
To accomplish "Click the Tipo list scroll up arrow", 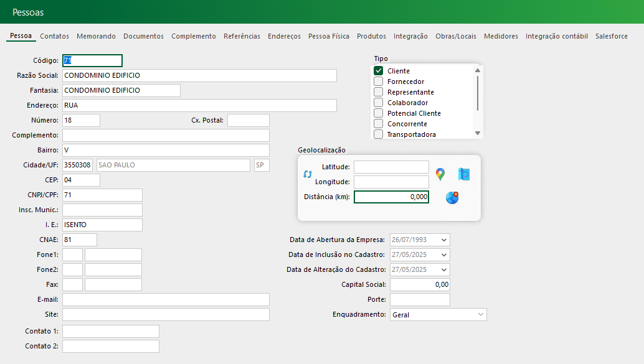I will pos(478,70).
